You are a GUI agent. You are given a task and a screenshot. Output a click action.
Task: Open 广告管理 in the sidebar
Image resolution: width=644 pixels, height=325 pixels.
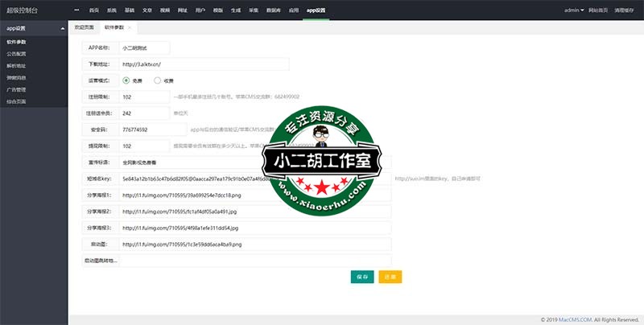pyautogui.click(x=16, y=89)
